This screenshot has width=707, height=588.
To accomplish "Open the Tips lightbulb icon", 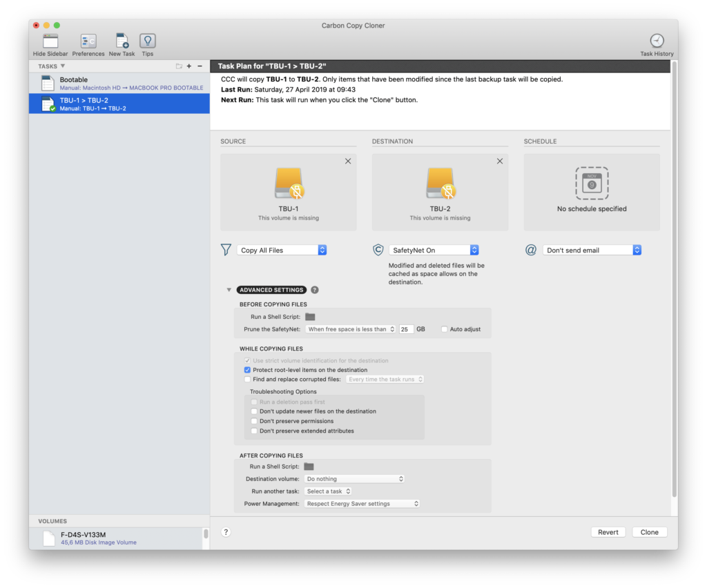I will click(148, 41).
